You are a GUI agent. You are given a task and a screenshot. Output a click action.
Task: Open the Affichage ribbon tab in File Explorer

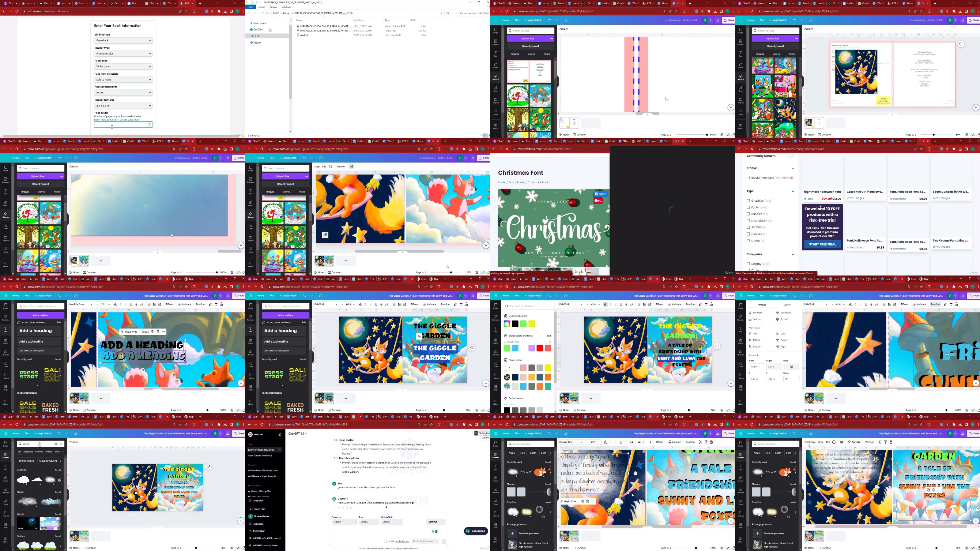[x=286, y=7]
